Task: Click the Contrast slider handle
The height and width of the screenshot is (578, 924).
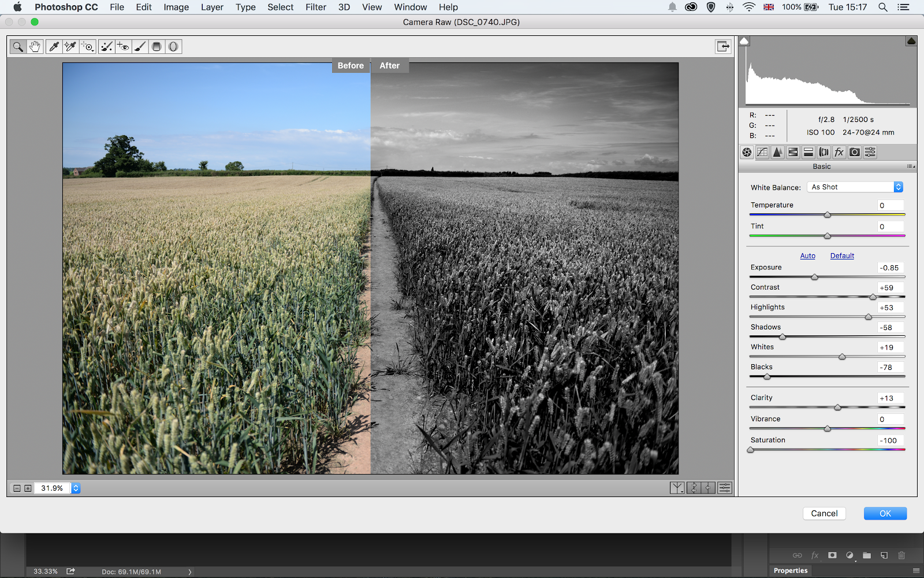Action: [873, 297]
